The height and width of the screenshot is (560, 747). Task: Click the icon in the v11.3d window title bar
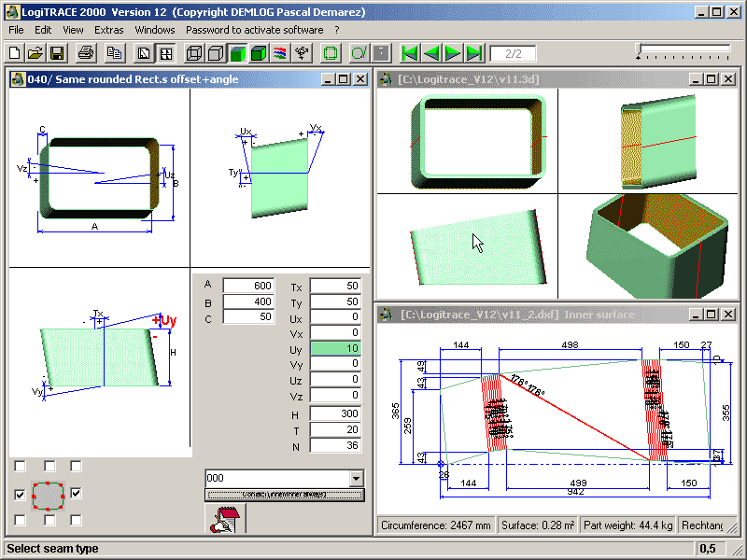click(x=386, y=79)
